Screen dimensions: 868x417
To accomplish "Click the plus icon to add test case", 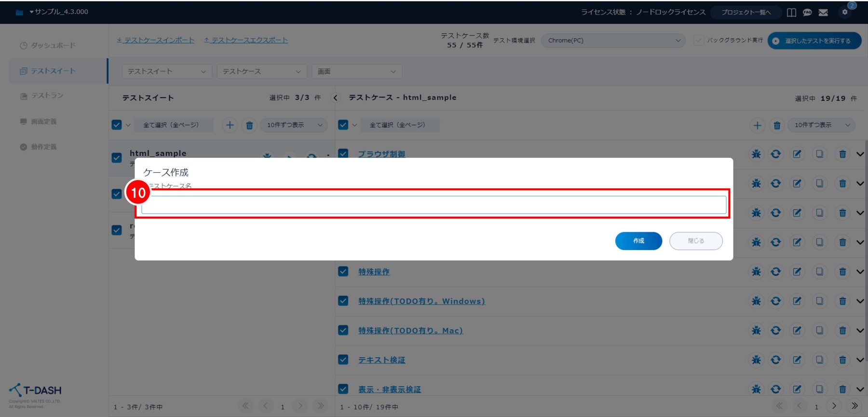I will click(758, 125).
